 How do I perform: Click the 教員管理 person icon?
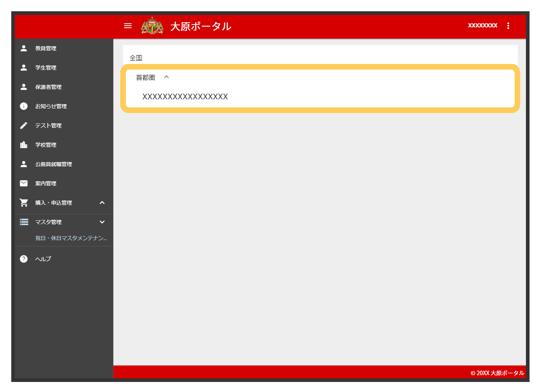pos(24,48)
